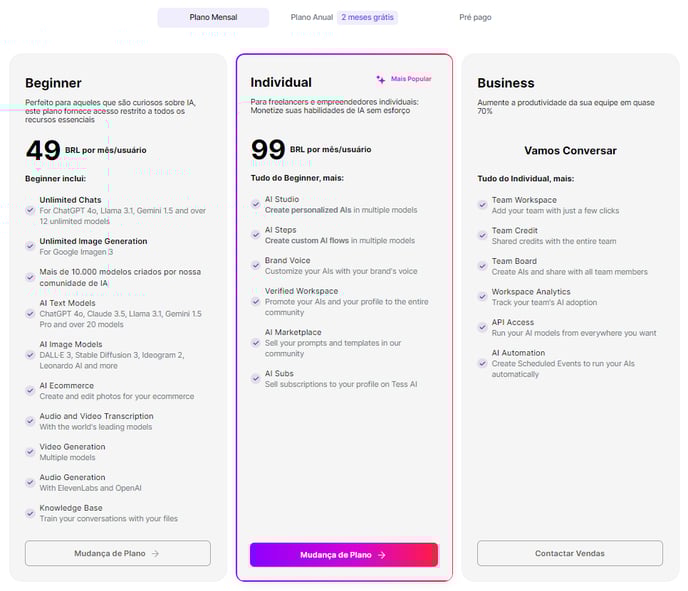
Task: Click the checkmark icon beside AI Marketplace
Action: click(256, 343)
